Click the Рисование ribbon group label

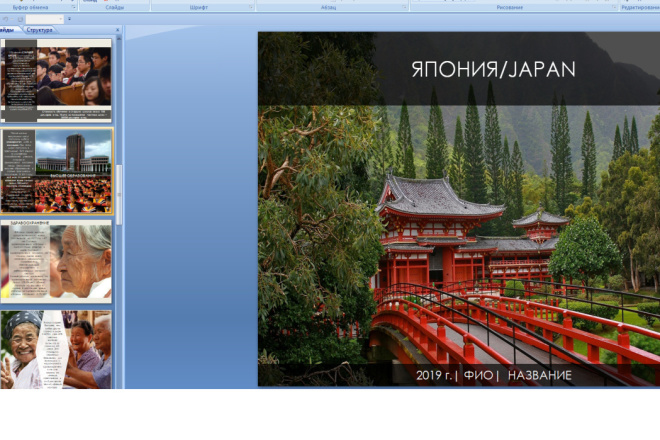(x=509, y=7)
